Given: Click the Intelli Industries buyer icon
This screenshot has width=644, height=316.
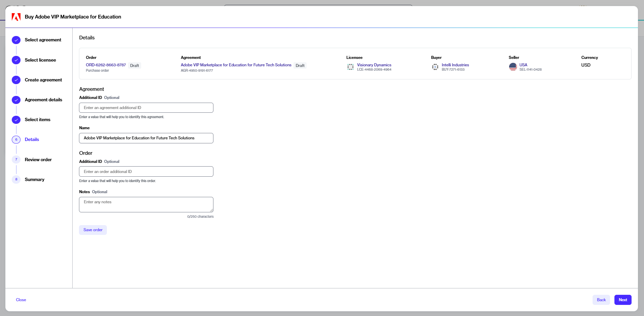Looking at the screenshot, I should tap(435, 67).
